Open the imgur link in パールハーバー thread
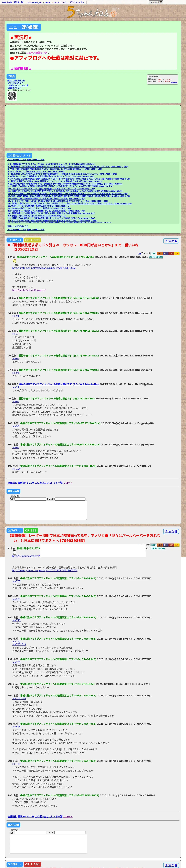This screenshot has height=868, width=186. coord(26,556)
